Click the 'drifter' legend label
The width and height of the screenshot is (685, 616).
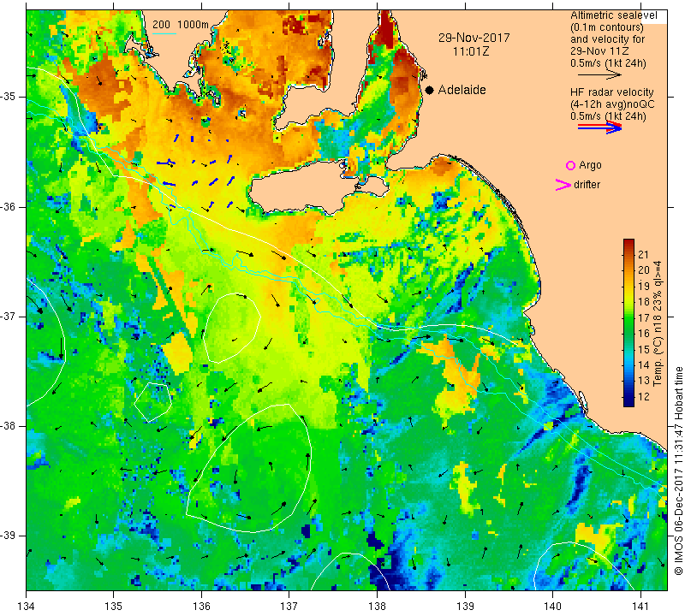(x=587, y=185)
